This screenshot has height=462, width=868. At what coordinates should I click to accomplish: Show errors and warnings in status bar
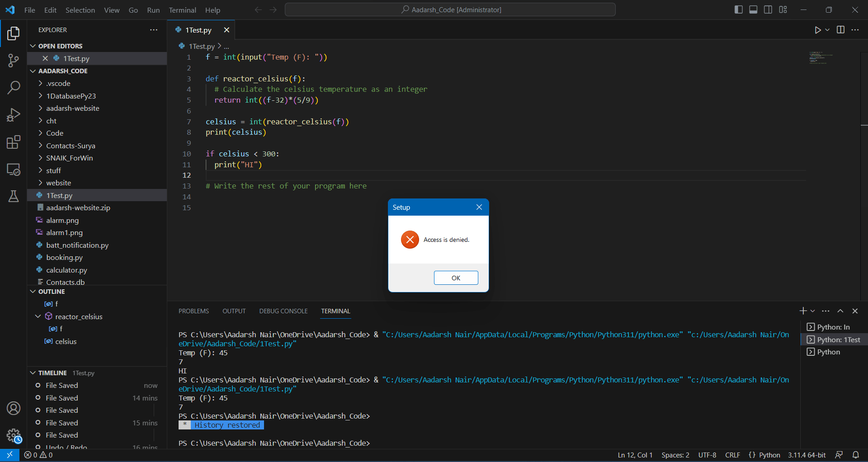[x=38, y=455]
